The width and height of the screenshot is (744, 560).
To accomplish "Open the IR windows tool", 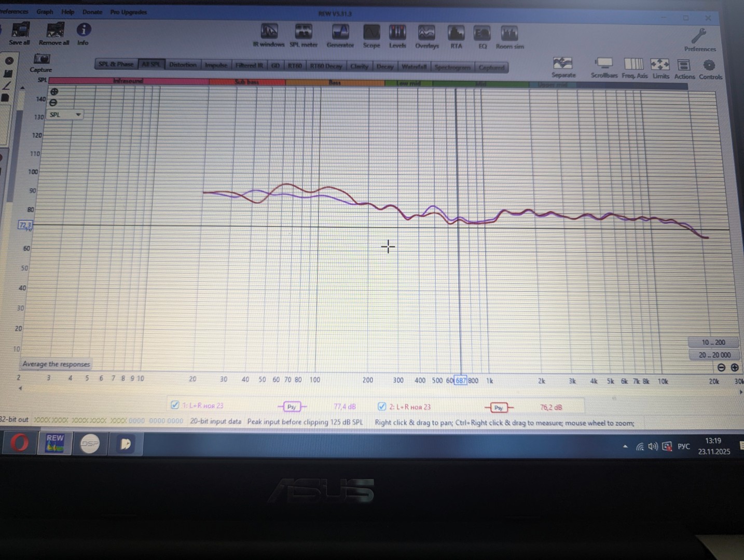I will (x=269, y=33).
